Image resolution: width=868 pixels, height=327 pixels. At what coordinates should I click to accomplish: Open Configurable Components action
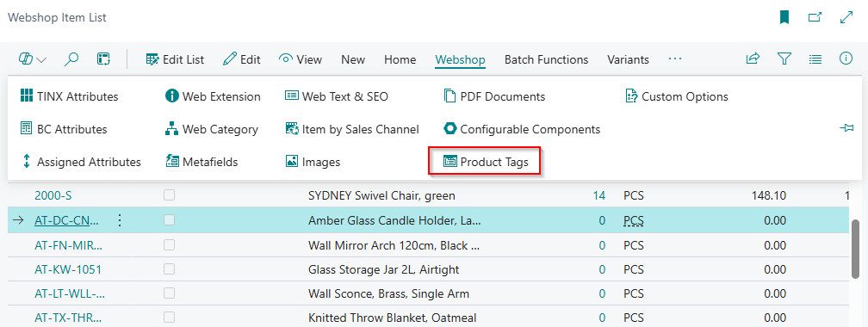pos(522,129)
